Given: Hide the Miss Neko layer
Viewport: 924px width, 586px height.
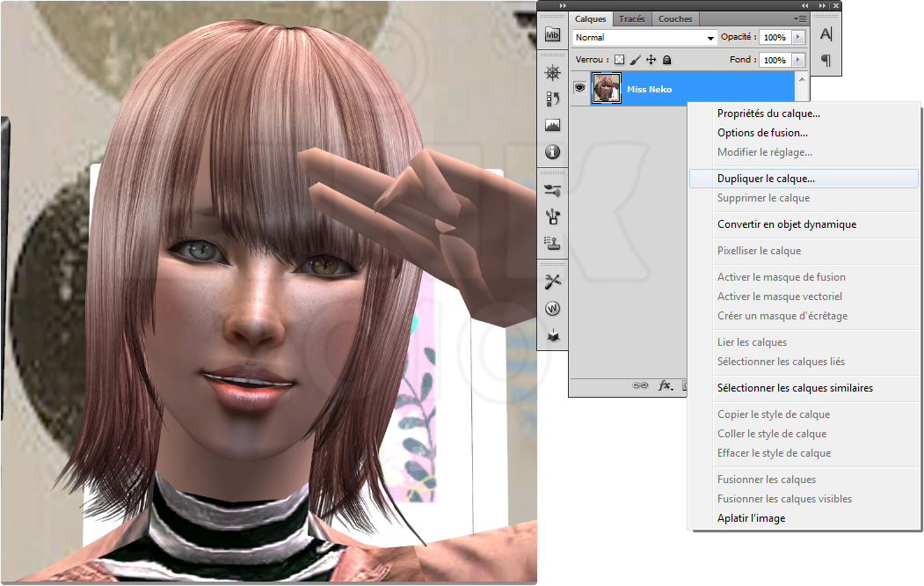Looking at the screenshot, I should [x=579, y=88].
